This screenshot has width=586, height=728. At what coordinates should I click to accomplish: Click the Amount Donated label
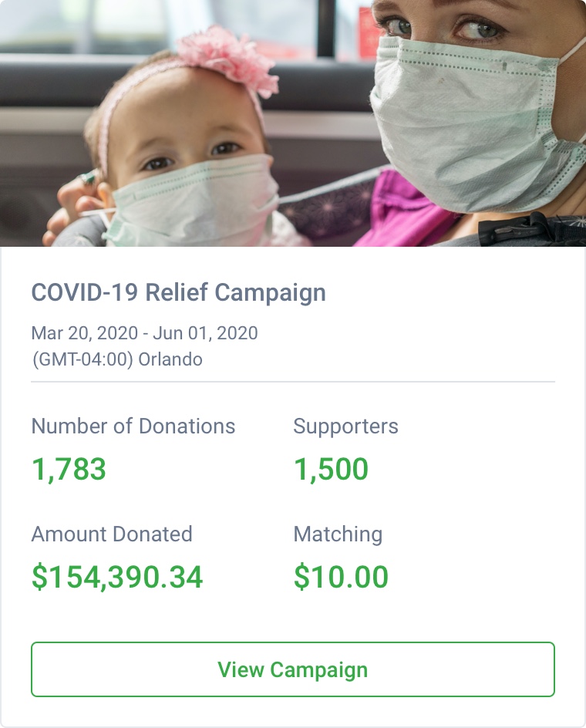pyautogui.click(x=112, y=534)
